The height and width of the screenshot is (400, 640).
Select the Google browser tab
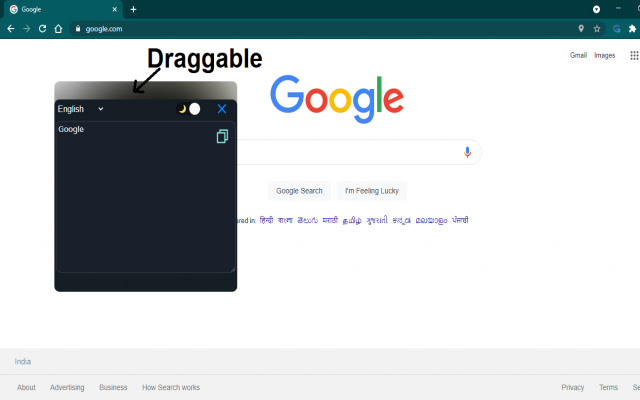63,9
